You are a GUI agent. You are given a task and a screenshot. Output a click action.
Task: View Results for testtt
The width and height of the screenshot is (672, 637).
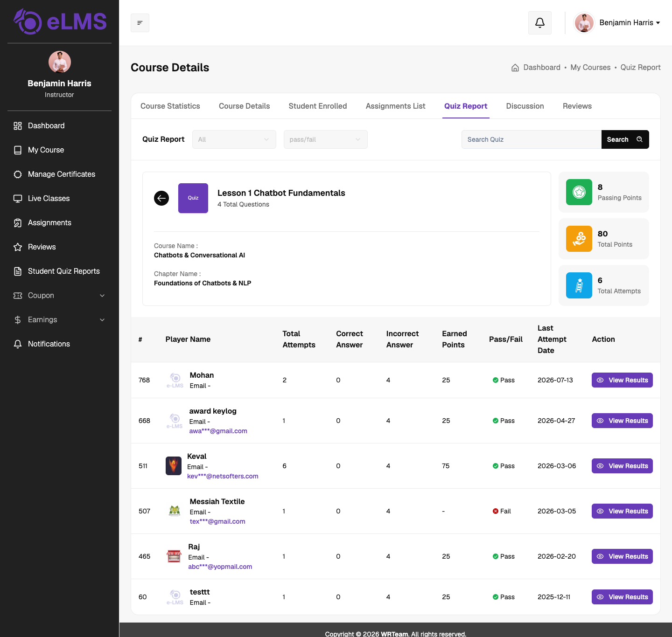coord(622,597)
